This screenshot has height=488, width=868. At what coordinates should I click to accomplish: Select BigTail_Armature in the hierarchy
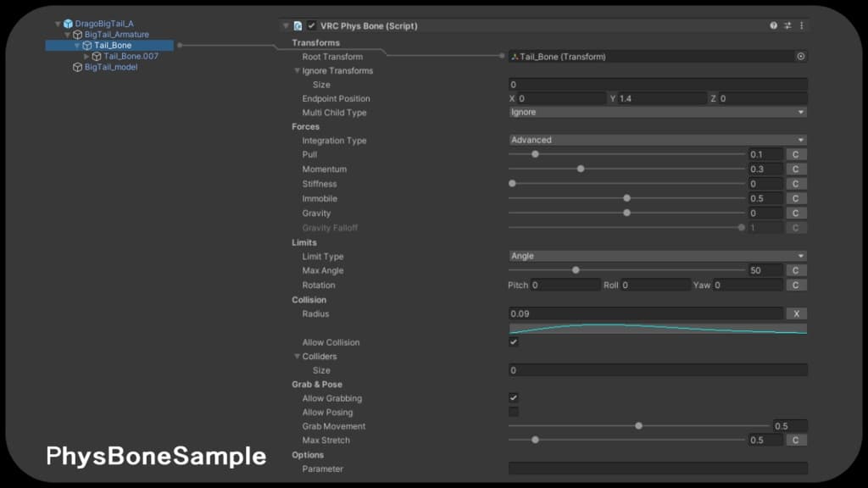click(116, 35)
